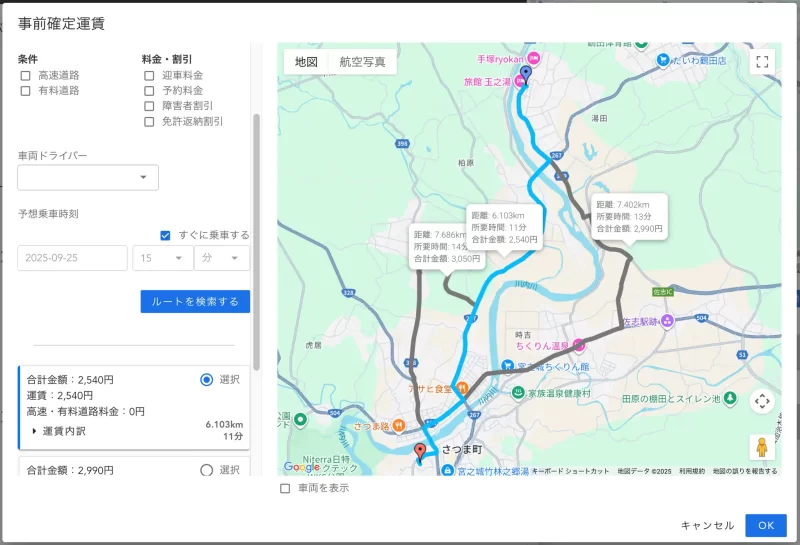Uncheck すぐに乗車する checkbox
This screenshot has width=800, height=545.
click(x=166, y=235)
